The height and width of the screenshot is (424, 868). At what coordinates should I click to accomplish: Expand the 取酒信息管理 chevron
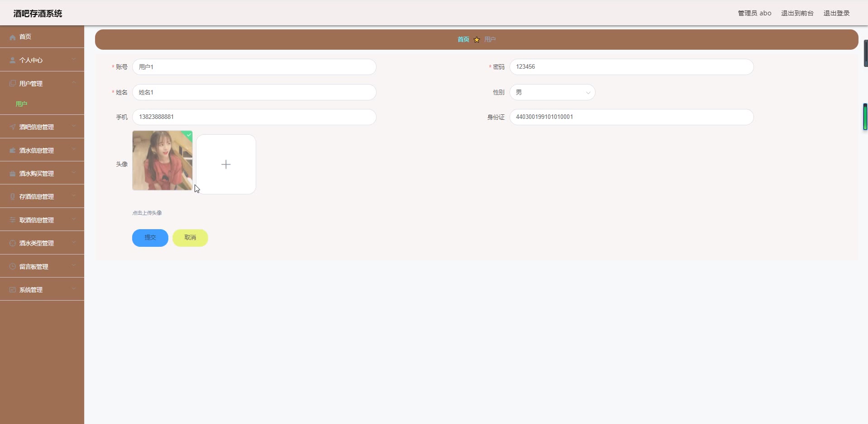74,219
